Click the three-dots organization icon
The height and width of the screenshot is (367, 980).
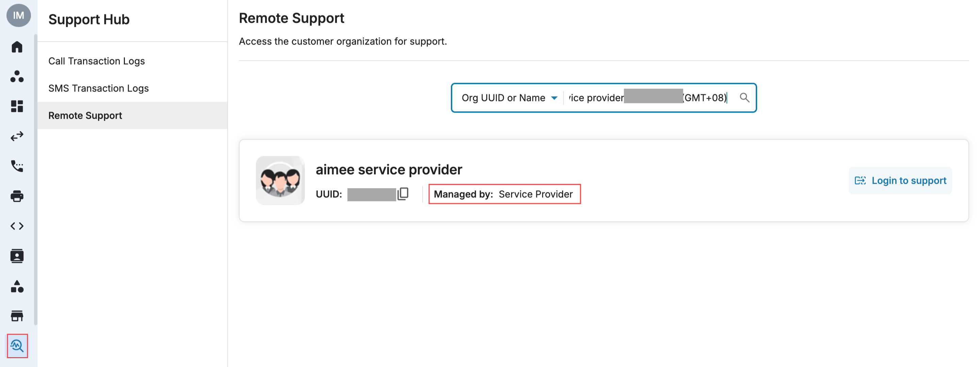(17, 77)
